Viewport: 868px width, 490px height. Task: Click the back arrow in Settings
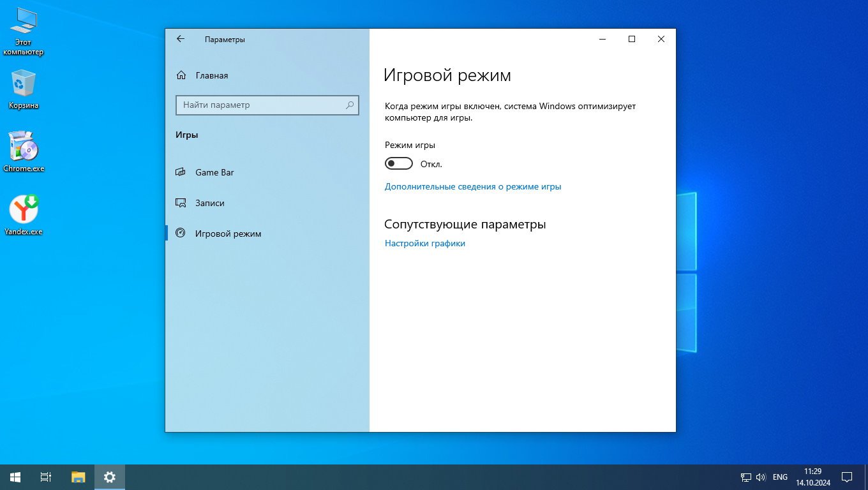pyautogui.click(x=181, y=39)
